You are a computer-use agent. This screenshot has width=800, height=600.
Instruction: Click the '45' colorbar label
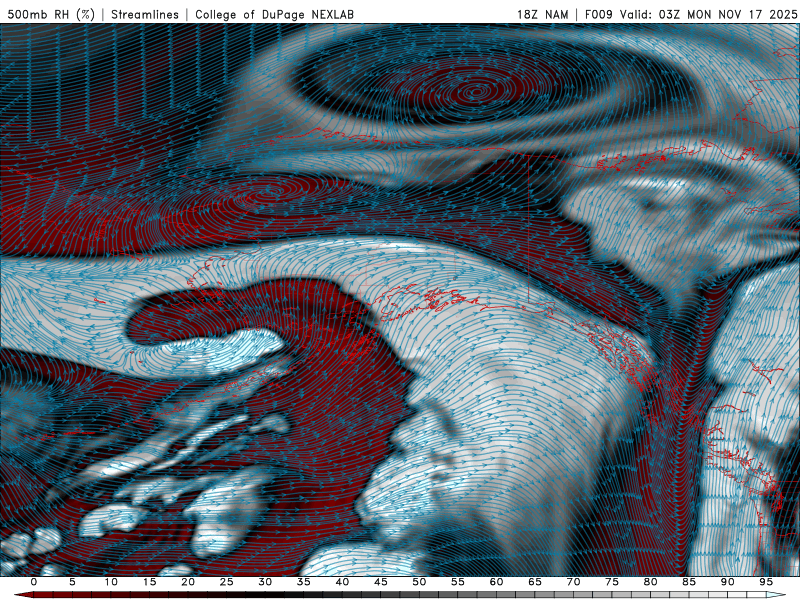(381, 582)
